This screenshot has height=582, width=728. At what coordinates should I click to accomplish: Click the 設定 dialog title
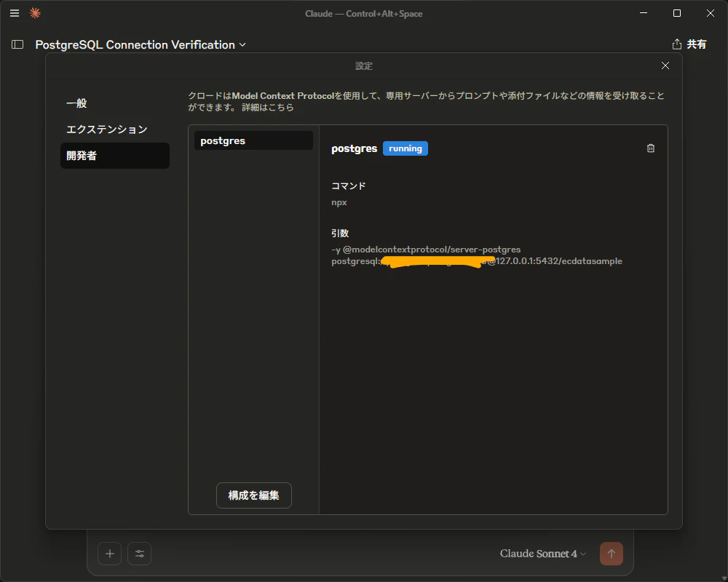(364, 66)
